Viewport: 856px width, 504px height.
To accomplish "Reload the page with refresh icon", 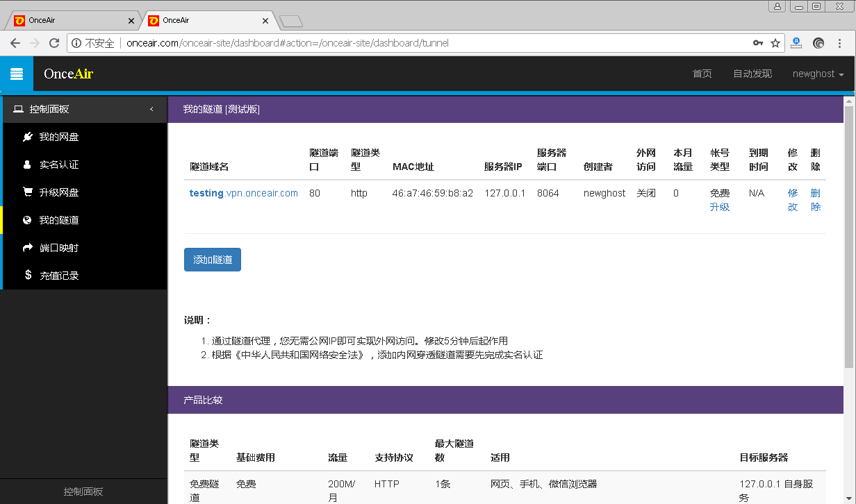I will point(54,43).
